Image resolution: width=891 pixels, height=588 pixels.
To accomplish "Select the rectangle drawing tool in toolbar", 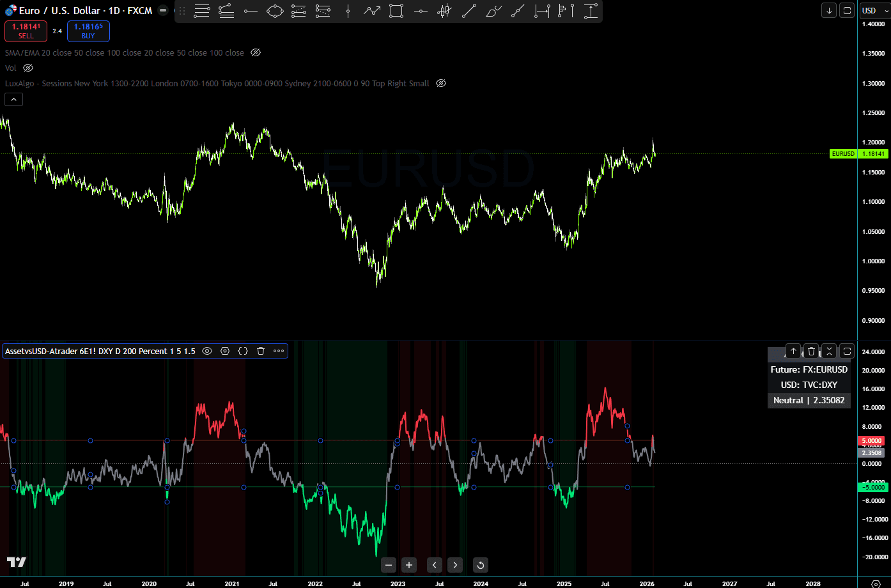I will (x=396, y=11).
